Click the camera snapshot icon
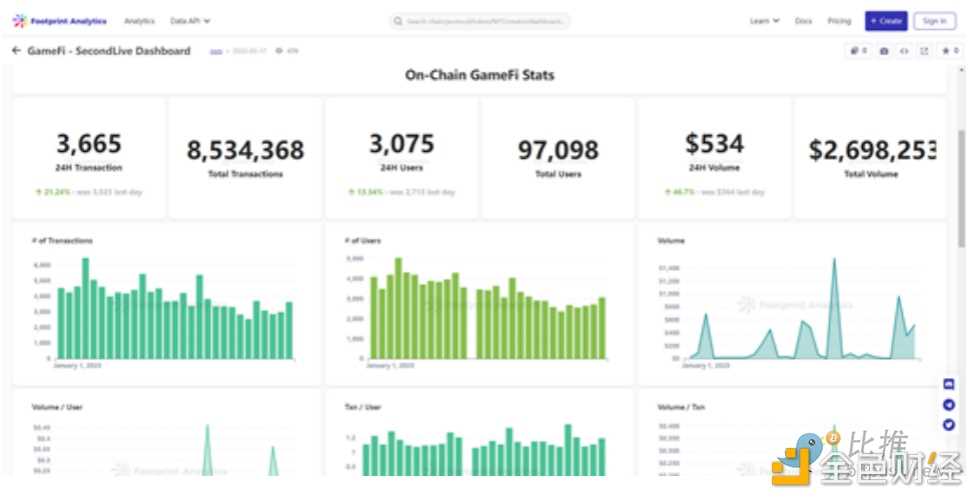This screenshot has width=974, height=498. [884, 51]
